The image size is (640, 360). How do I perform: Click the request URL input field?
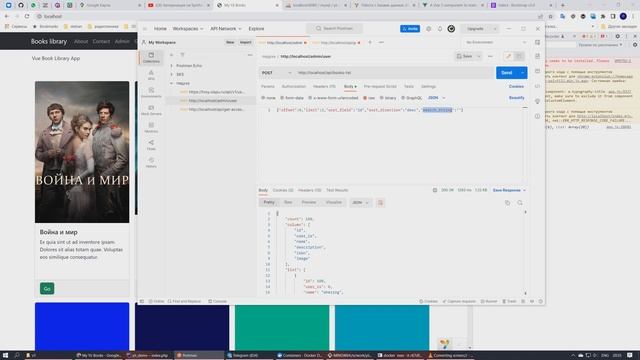(x=394, y=73)
